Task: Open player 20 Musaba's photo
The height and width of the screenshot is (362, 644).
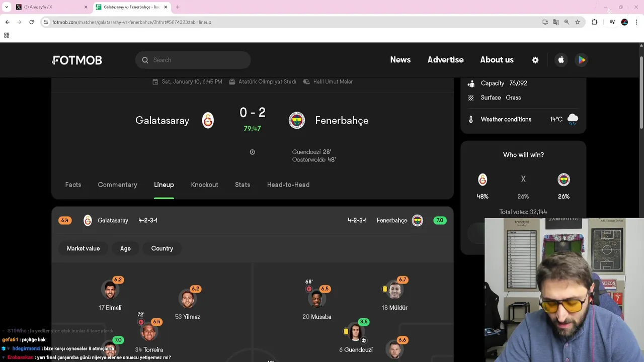Action: pyautogui.click(x=317, y=299)
